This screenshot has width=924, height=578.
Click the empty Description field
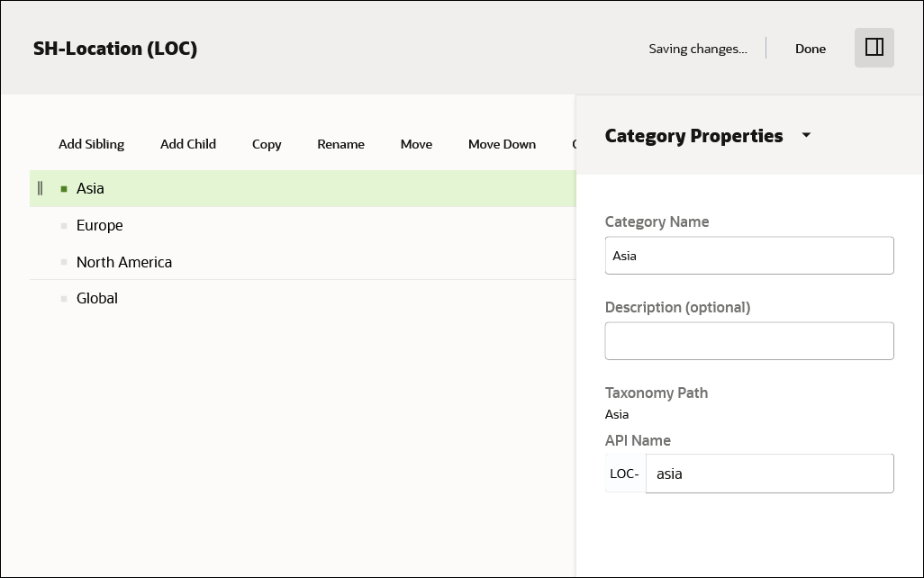pos(749,340)
